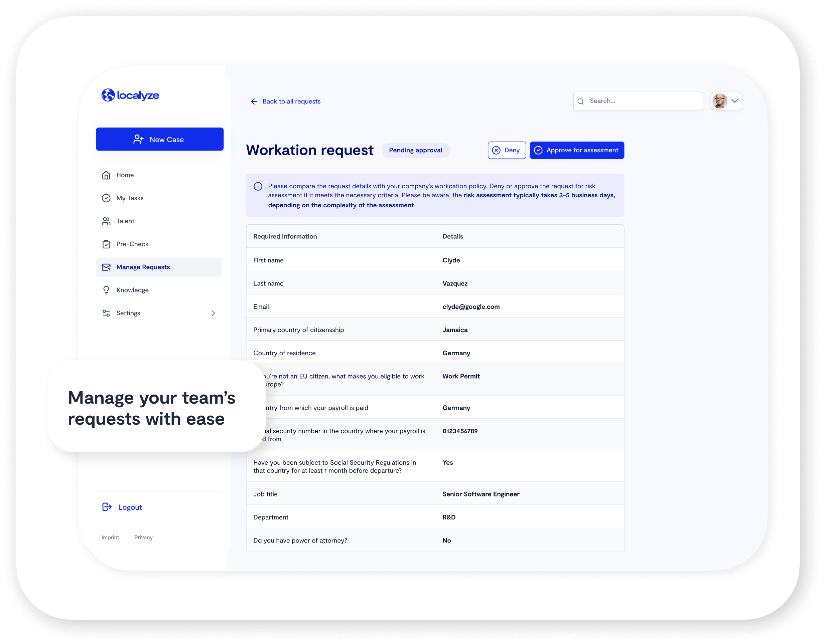Viewport: 824px width, 644px height.
Task: Click the Deny icon circle button
Action: click(x=498, y=150)
